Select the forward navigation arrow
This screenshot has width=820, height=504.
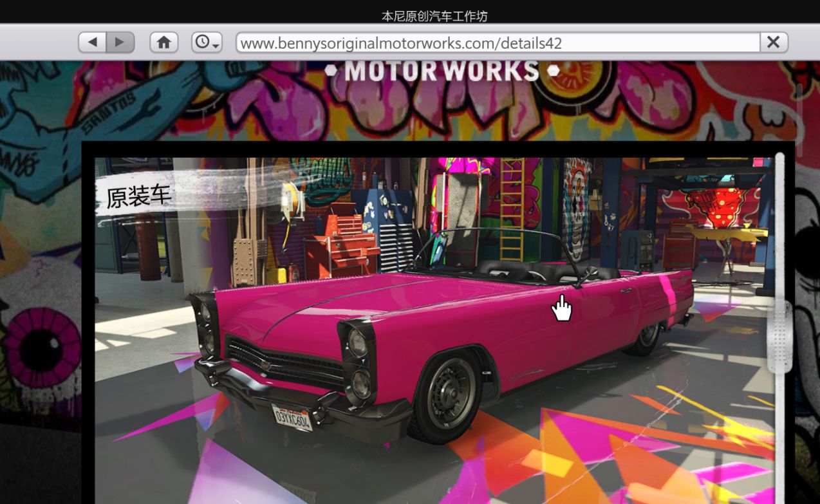(120, 41)
